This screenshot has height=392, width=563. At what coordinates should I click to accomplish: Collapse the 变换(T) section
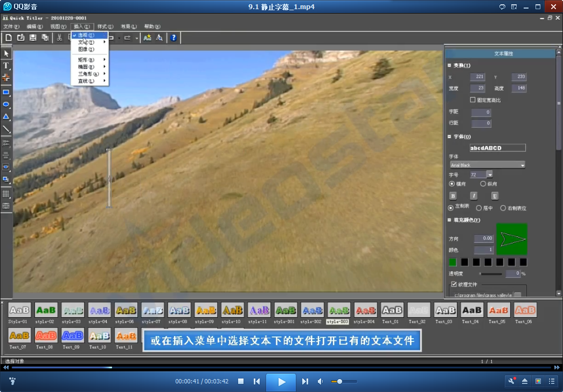449,65
